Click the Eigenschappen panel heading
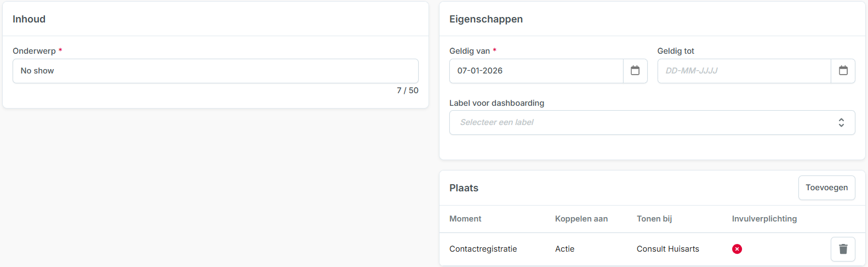Viewport: 868px width, 267px height. click(486, 19)
